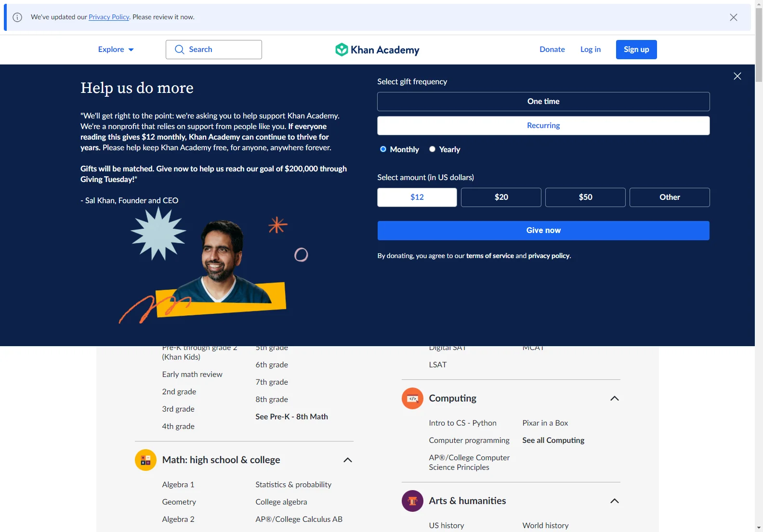763x532 pixels.
Task: Collapse Math: high school & college section
Action: click(348, 460)
